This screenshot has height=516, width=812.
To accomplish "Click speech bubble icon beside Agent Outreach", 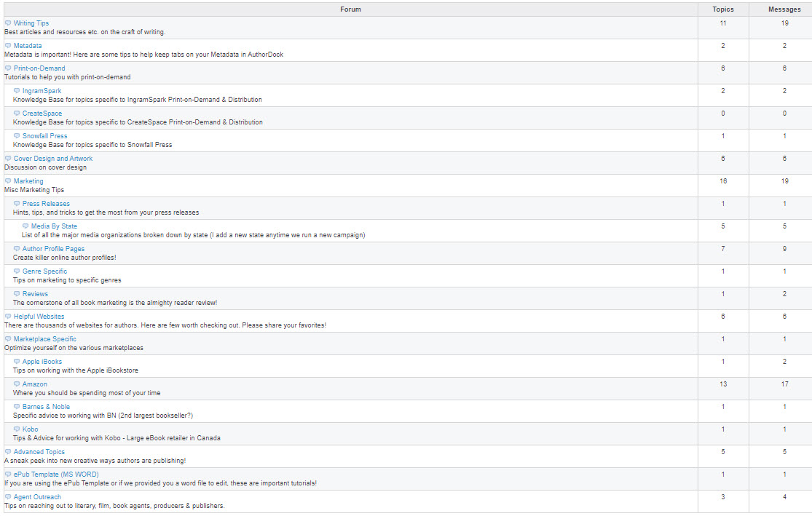I will point(8,497).
